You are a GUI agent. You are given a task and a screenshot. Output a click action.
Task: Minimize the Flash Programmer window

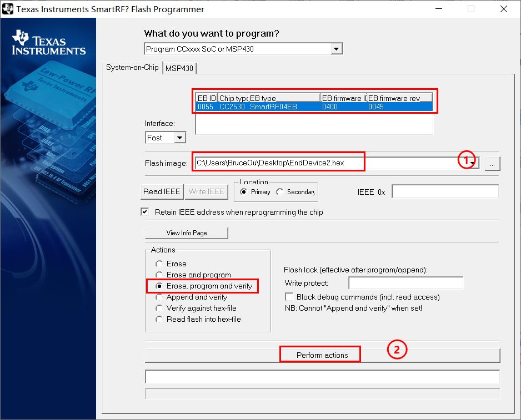[x=439, y=9]
